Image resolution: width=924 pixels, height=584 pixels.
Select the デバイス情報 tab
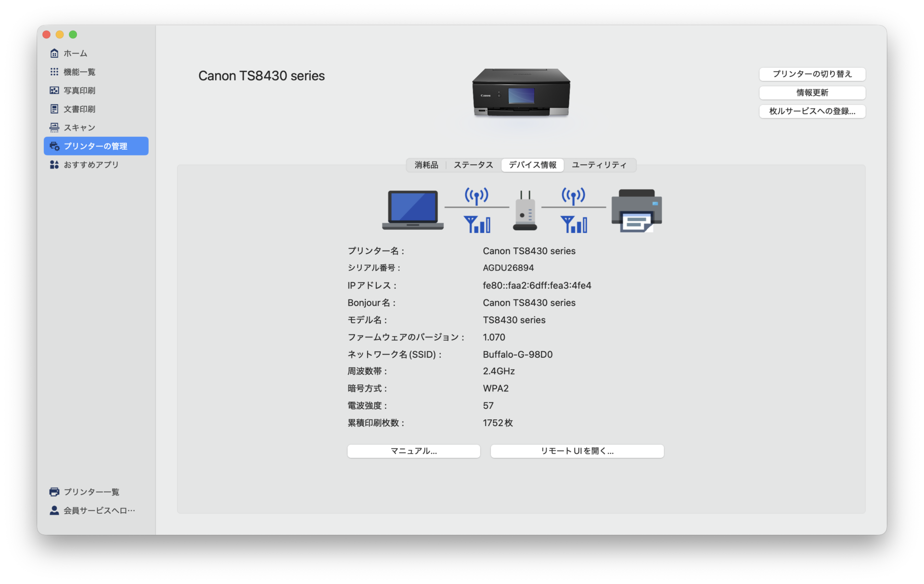tap(532, 165)
